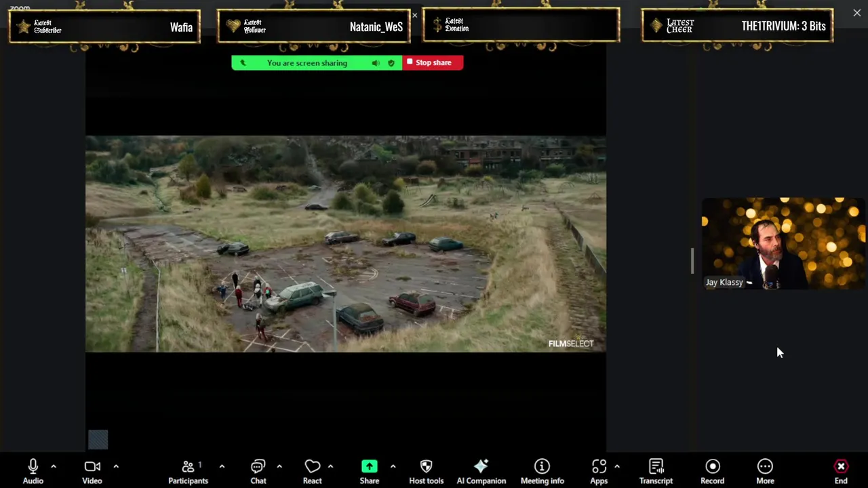
Task: Click the subscriber name Wafia
Action: [181, 27]
